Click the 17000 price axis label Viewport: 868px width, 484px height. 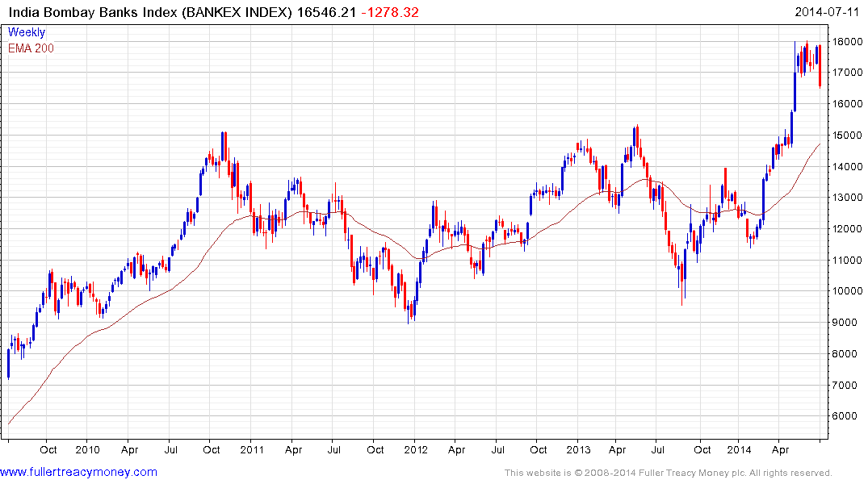pyautogui.click(x=847, y=73)
